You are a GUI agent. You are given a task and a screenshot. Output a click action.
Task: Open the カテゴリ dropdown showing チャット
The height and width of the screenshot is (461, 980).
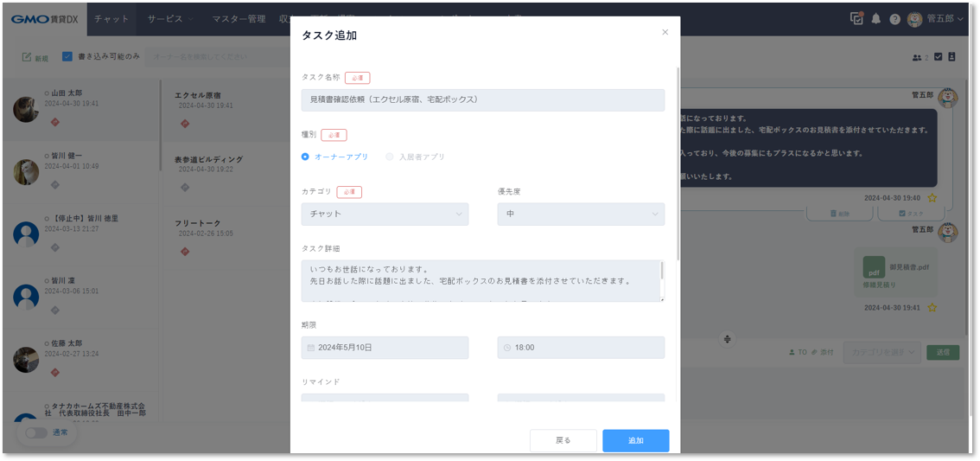pyautogui.click(x=385, y=214)
